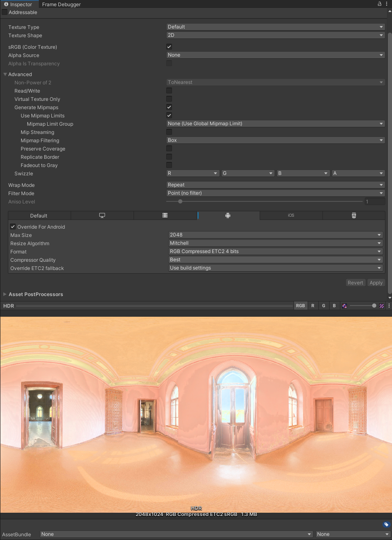392x540 pixels.
Task: Enable Mip Streaming
Action: click(x=169, y=131)
